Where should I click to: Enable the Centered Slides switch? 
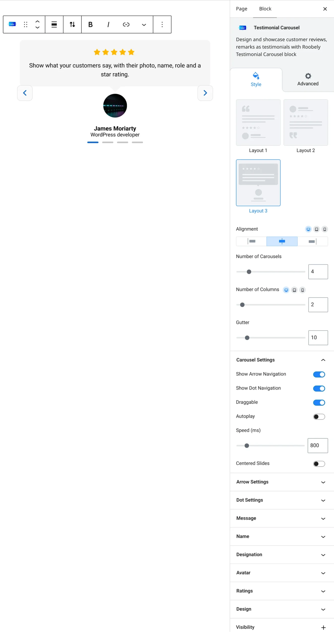[x=319, y=464]
